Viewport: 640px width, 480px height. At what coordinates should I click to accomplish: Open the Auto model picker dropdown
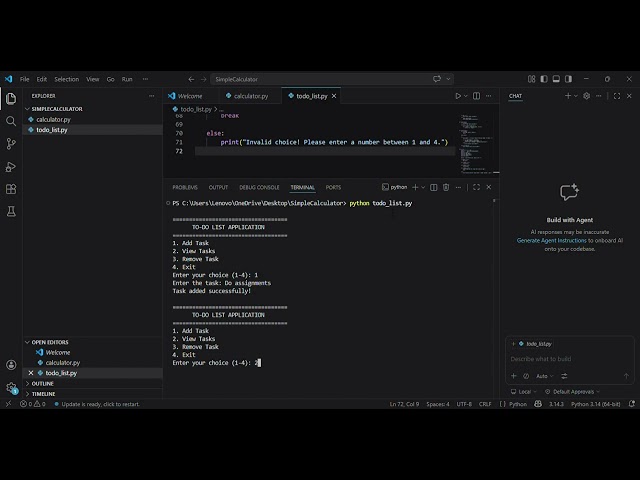[544, 376]
